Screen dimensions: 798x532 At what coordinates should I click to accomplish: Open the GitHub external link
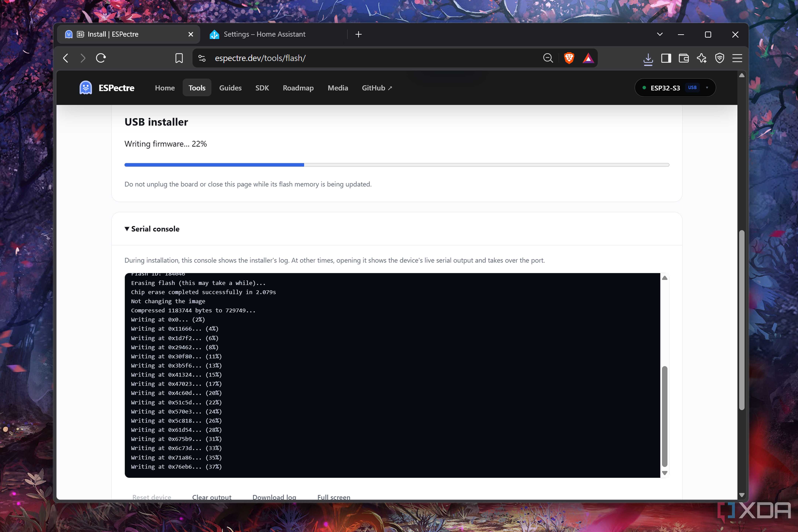[x=377, y=88]
